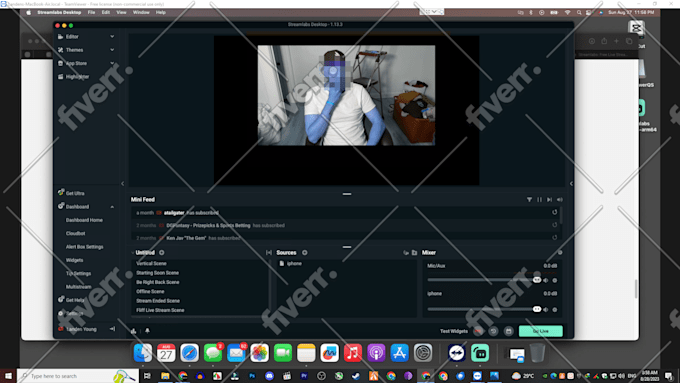The width and height of the screenshot is (680, 383).
Task: Replay the atailgater subscription alert
Action: click(x=555, y=213)
